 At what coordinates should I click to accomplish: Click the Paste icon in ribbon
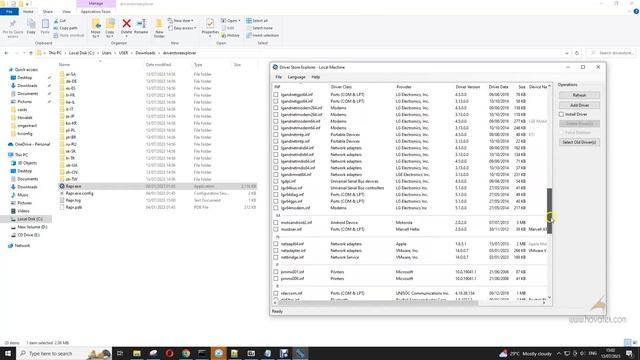point(45,24)
